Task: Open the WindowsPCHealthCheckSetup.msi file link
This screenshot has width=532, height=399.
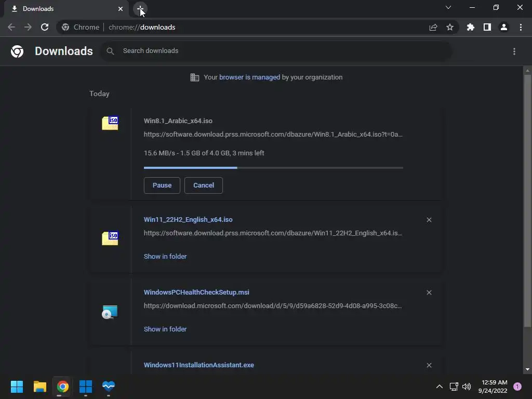Action: 196,292
